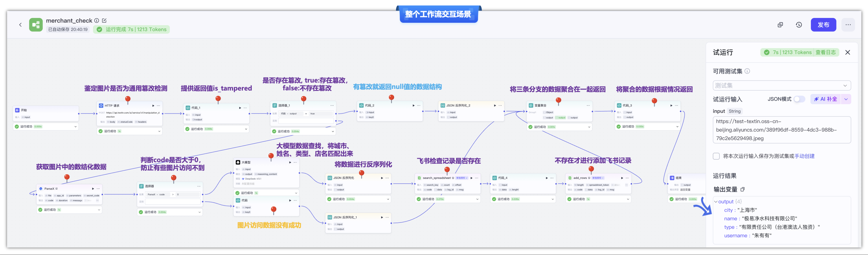Click the input URL text field
Viewport: 868px width, 255px height.
pos(781,130)
